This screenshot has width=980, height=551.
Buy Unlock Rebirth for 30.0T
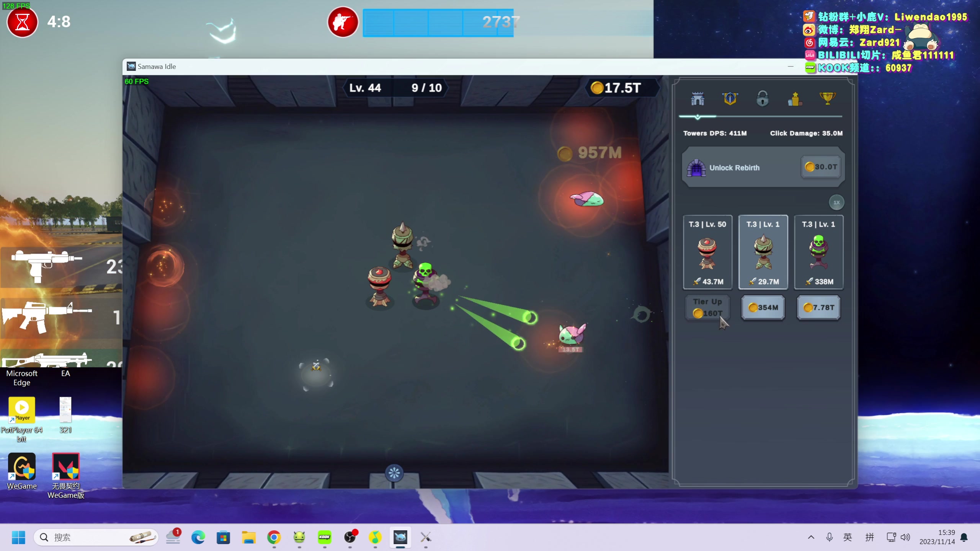(x=822, y=167)
